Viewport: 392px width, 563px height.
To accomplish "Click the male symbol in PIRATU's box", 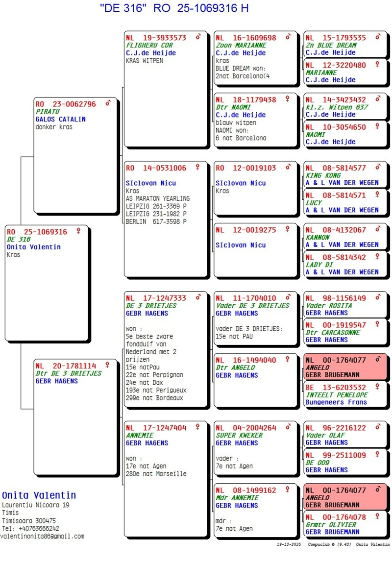I will pos(108,103).
